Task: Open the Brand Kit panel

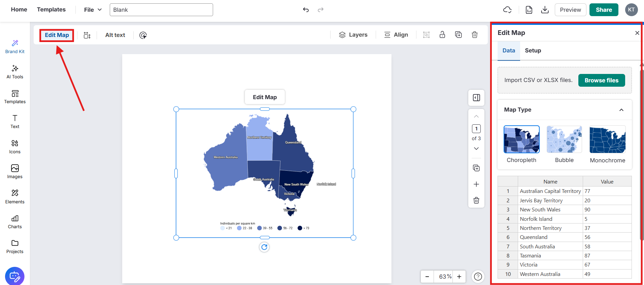Action: pyautogui.click(x=15, y=47)
